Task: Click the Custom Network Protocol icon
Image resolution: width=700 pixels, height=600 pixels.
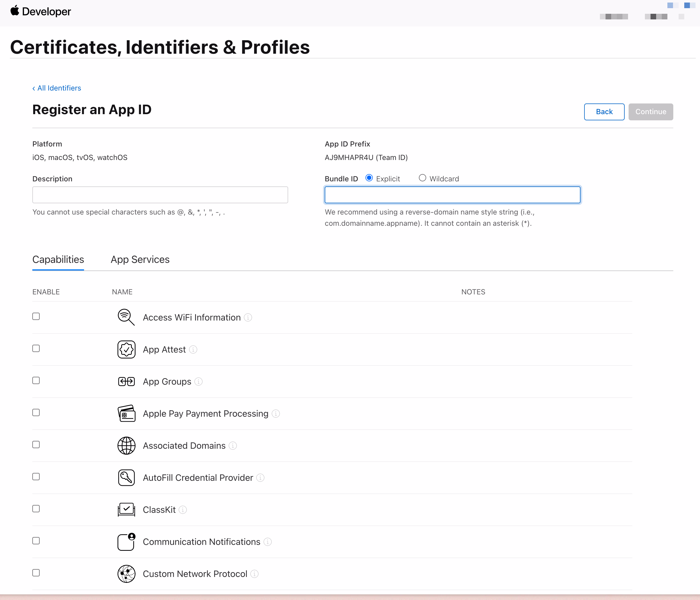Action: point(126,573)
